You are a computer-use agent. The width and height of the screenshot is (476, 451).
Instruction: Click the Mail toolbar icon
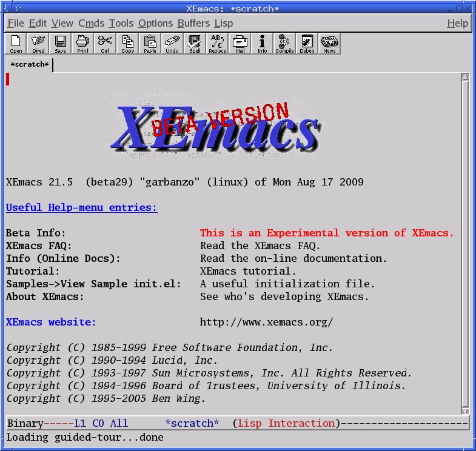coord(240,44)
